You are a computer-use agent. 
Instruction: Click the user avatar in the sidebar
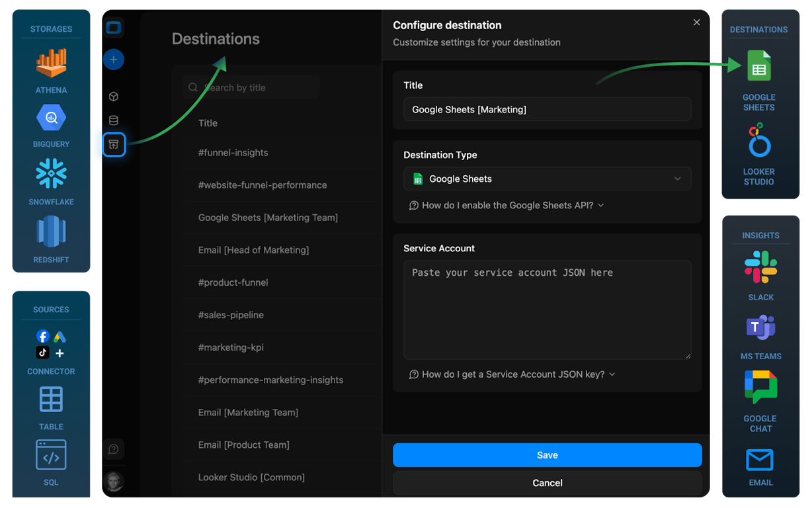click(x=114, y=482)
